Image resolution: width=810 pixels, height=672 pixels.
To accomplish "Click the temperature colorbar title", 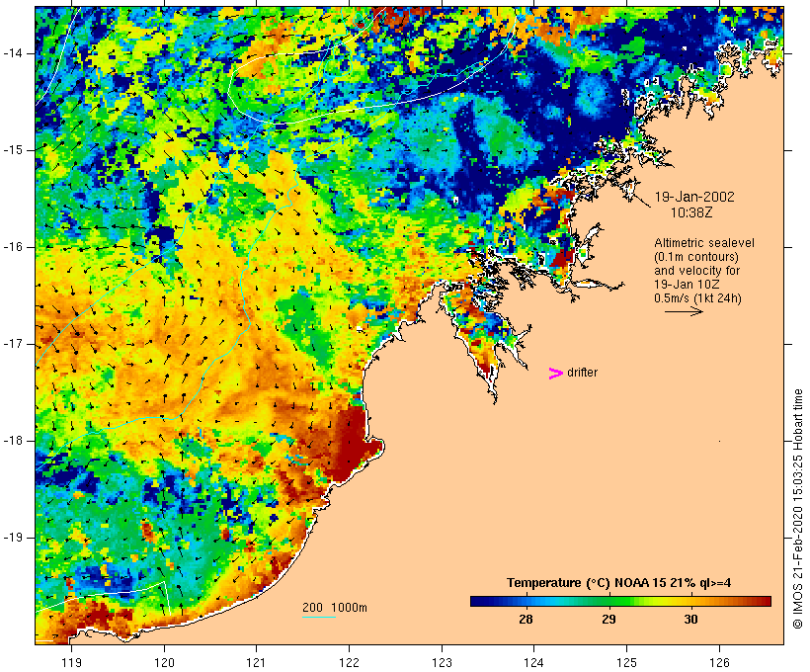I will [x=619, y=583].
